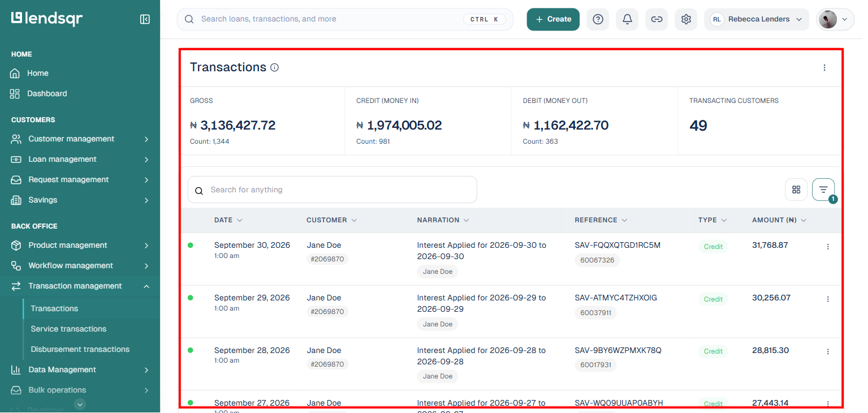This screenshot has height=413, width=868.
Task: Open row actions for September 28, 2026
Action: tap(828, 351)
